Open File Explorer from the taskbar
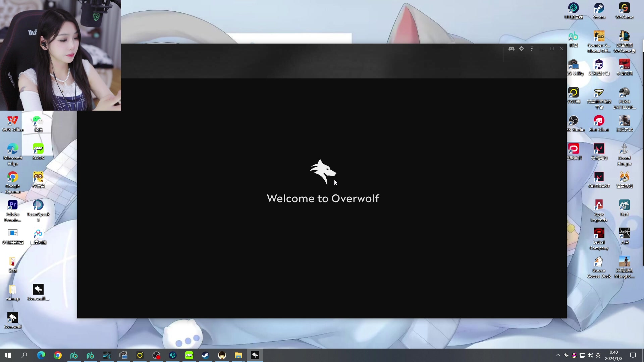Image resolution: width=644 pixels, height=362 pixels. [x=238, y=355]
